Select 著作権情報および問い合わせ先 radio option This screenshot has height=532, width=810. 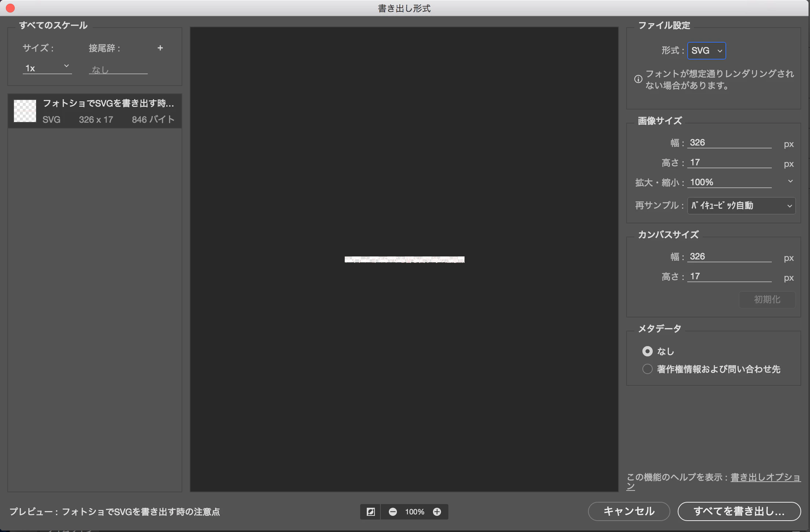click(x=648, y=369)
